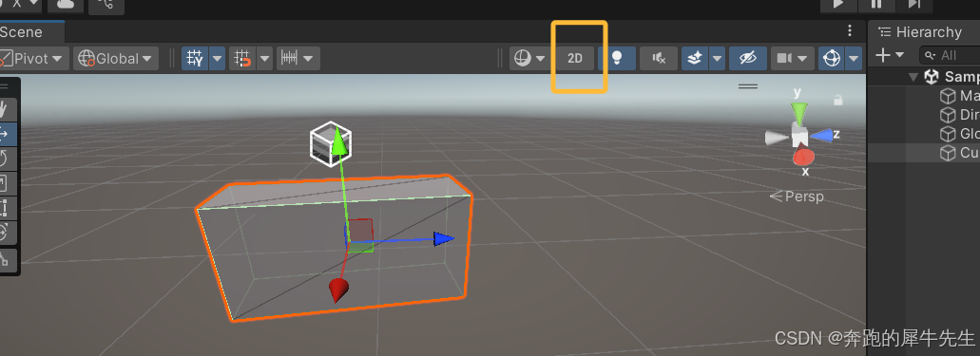Toggle the gizmos button

832,59
